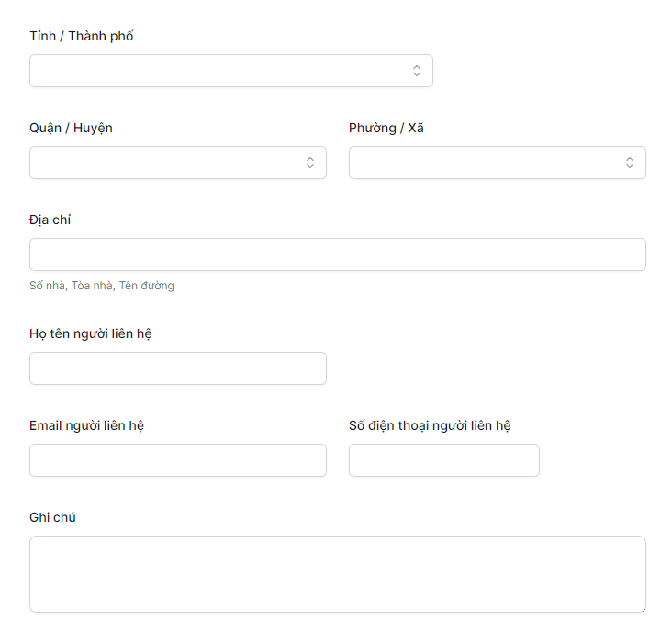
Task: Click the Tỉnh / Thành phố chevron icon
Action: [x=417, y=71]
